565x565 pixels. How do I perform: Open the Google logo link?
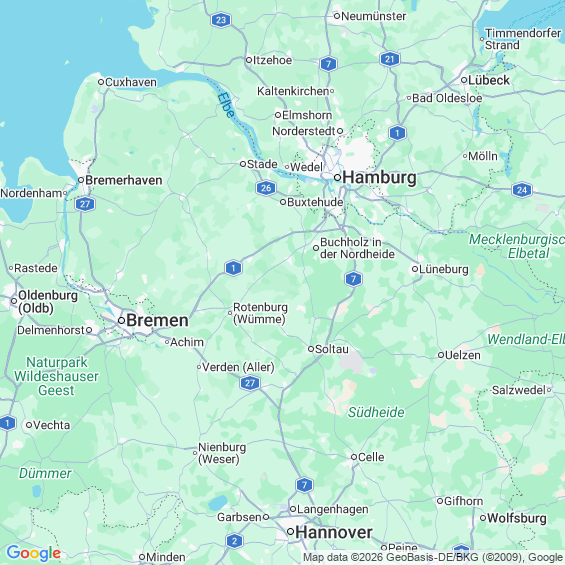pyautogui.click(x=34, y=553)
